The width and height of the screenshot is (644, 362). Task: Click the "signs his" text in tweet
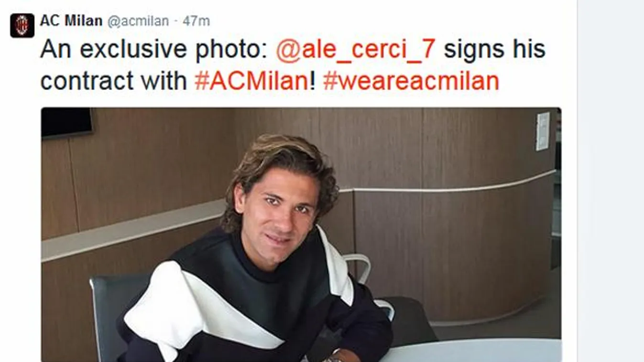[494, 50]
